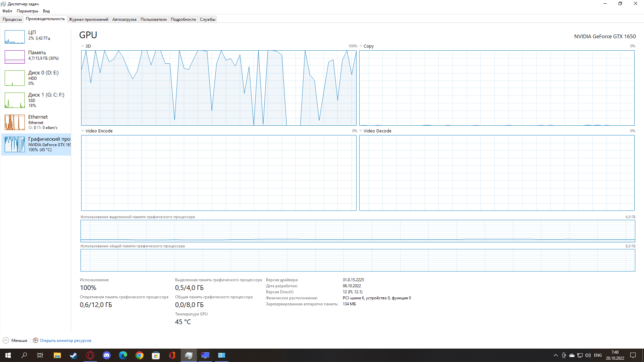Viewport: 644px width, 362px height.
Task: Open the 3D engine dropdown
Action: click(83, 46)
